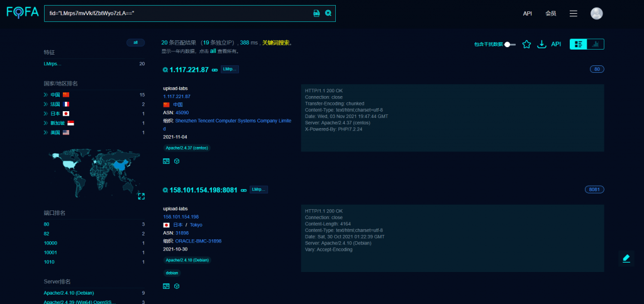
Task: Click the Japan flag in second result
Action: click(166, 225)
